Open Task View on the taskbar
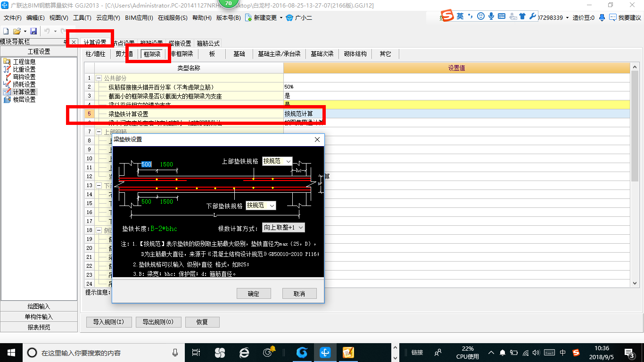The height and width of the screenshot is (362, 644). coord(197,352)
